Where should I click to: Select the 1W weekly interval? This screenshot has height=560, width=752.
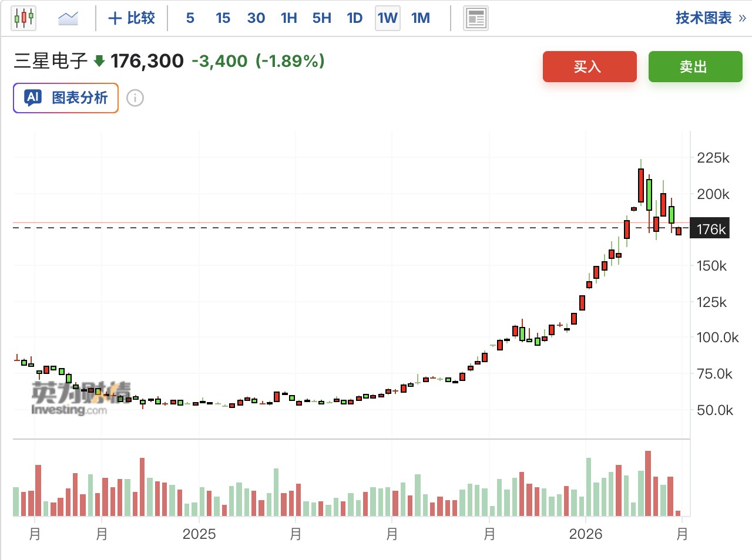point(388,18)
